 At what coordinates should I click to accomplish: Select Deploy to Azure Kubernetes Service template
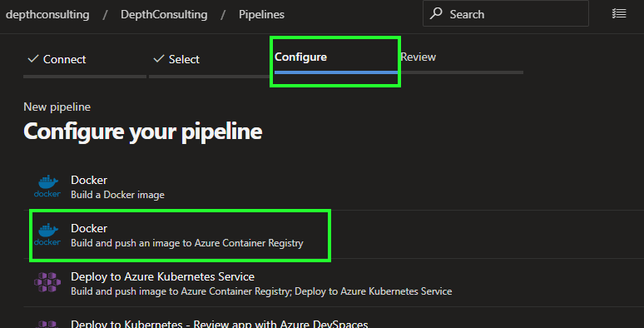coord(334,283)
